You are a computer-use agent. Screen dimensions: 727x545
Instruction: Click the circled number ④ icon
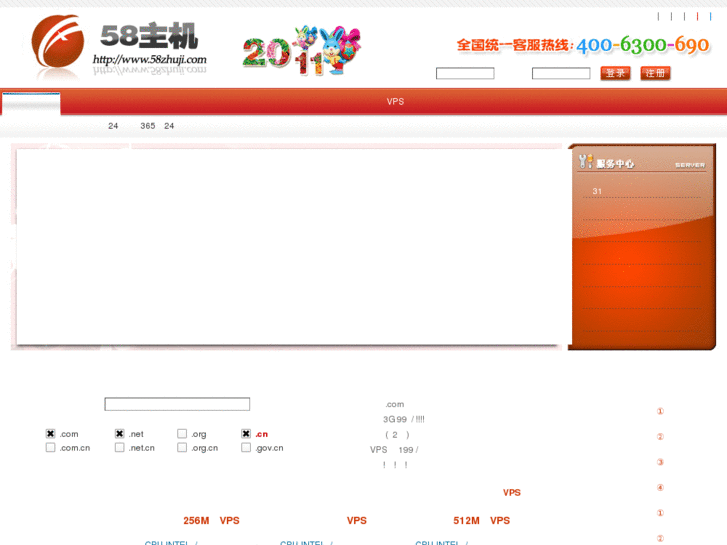tap(660, 487)
